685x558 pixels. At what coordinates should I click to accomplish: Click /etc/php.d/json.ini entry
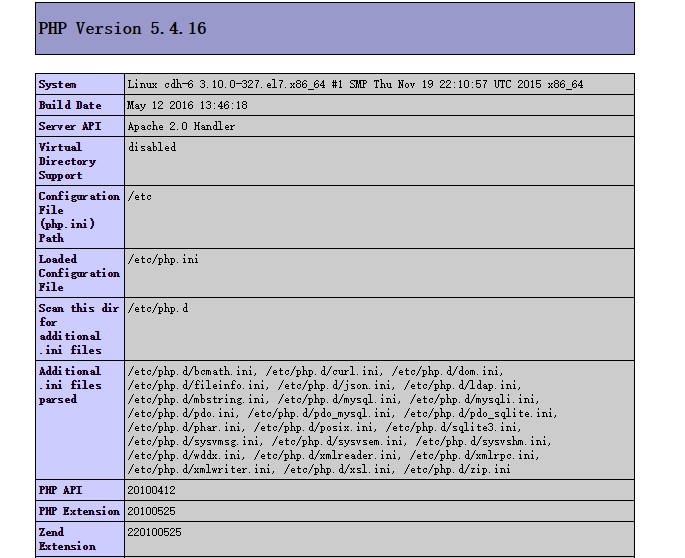(335, 385)
